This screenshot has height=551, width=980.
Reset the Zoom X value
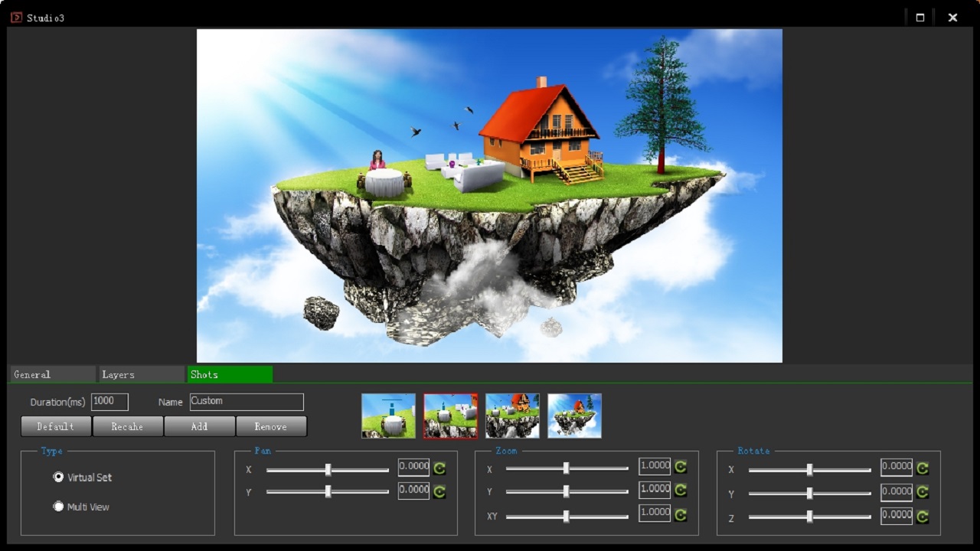[680, 468]
